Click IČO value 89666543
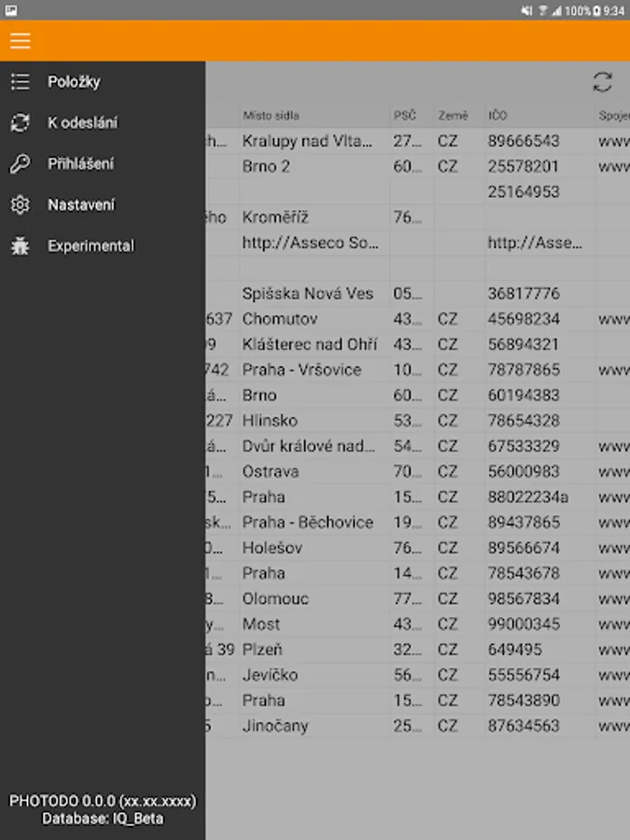Image resolution: width=630 pixels, height=840 pixels. click(x=524, y=141)
